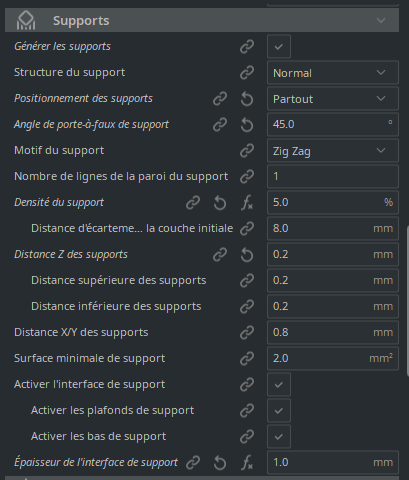Click Surface minimale de support value field
409x480 pixels.
(x=333, y=358)
